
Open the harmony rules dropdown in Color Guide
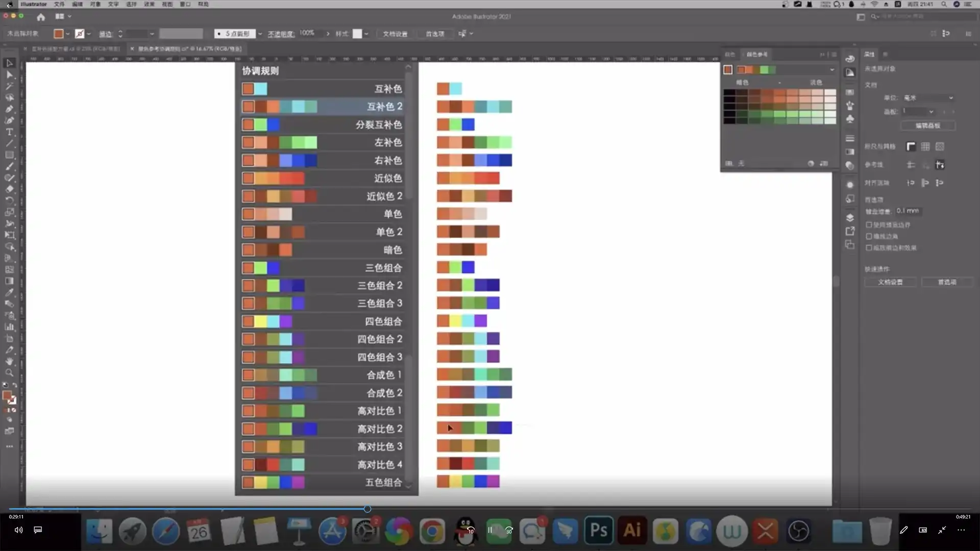(832, 69)
